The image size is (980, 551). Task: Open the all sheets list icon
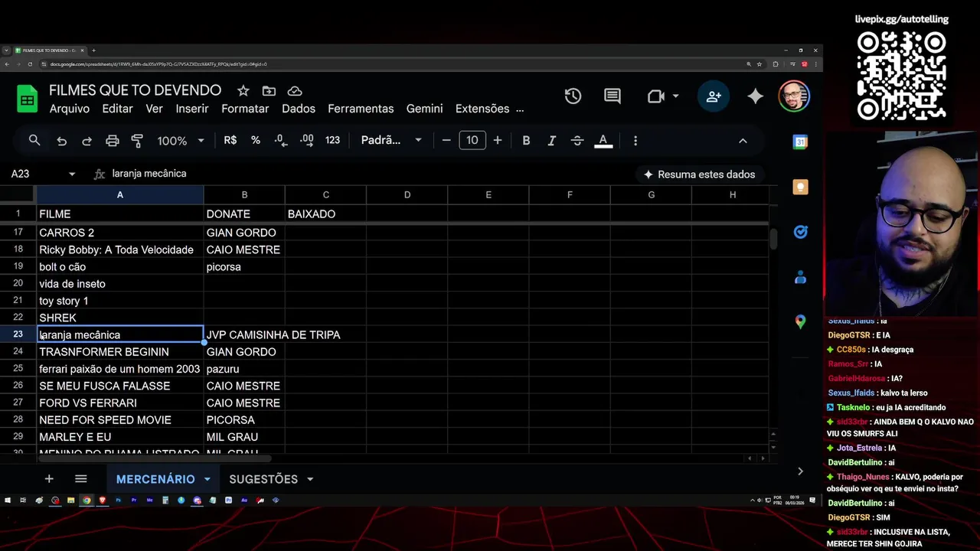click(x=81, y=479)
